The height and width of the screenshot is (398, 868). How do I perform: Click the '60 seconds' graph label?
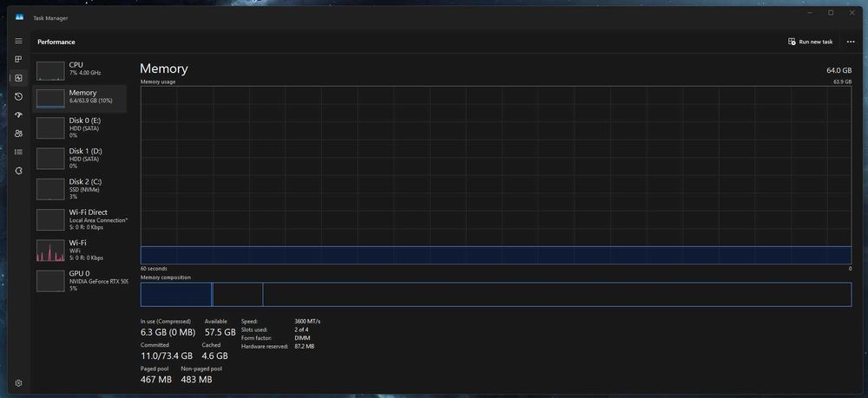click(154, 269)
